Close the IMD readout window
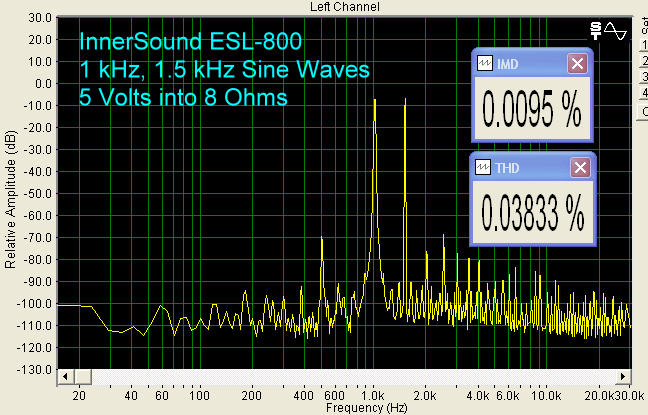 (577, 63)
